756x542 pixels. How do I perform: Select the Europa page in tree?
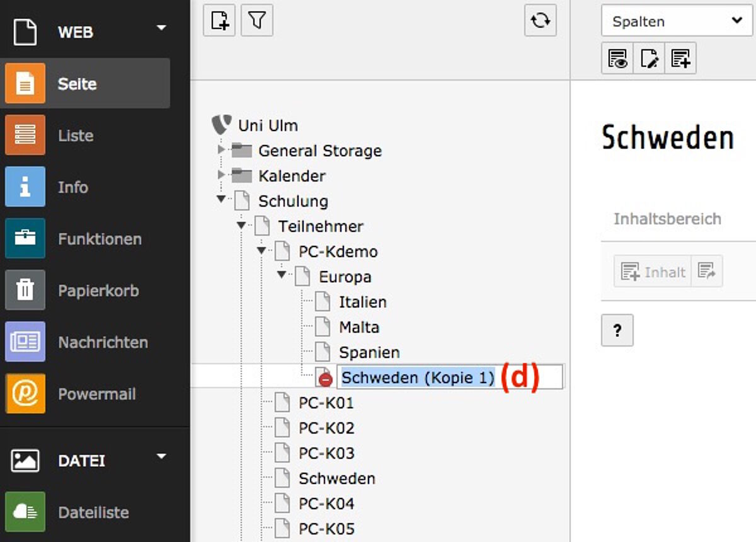click(x=345, y=277)
